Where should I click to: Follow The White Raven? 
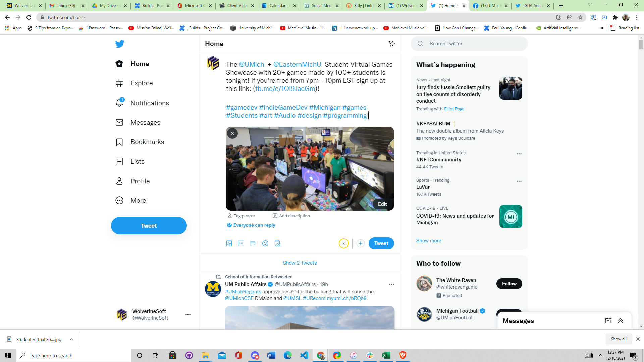click(x=509, y=284)
